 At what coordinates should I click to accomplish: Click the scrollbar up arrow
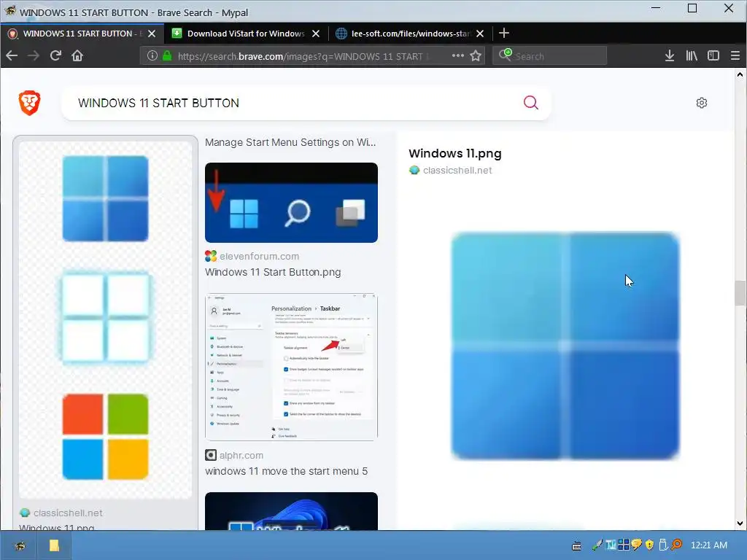(740, 74)
